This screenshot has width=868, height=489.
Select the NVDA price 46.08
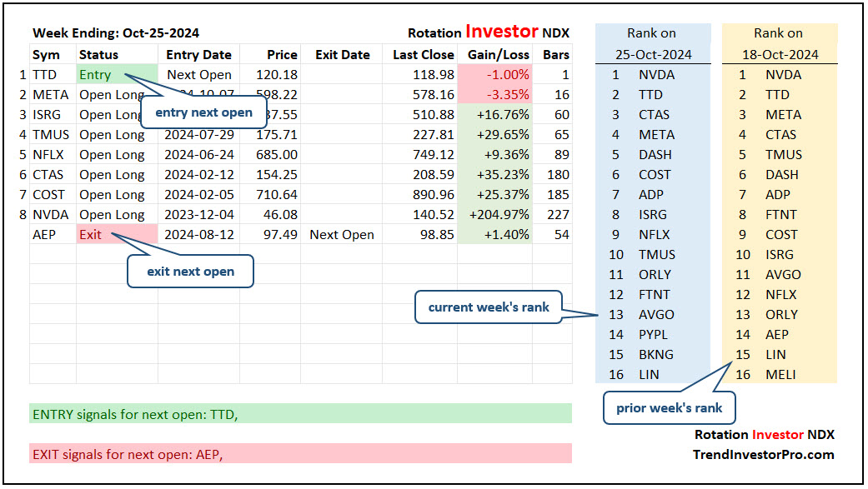click(x=280, y=214)
